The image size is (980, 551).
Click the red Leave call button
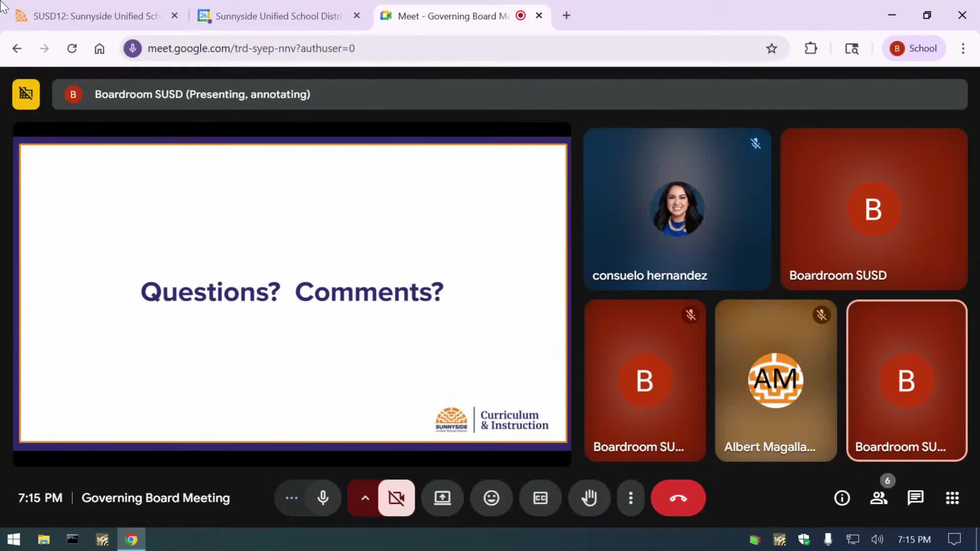[678, 498]
